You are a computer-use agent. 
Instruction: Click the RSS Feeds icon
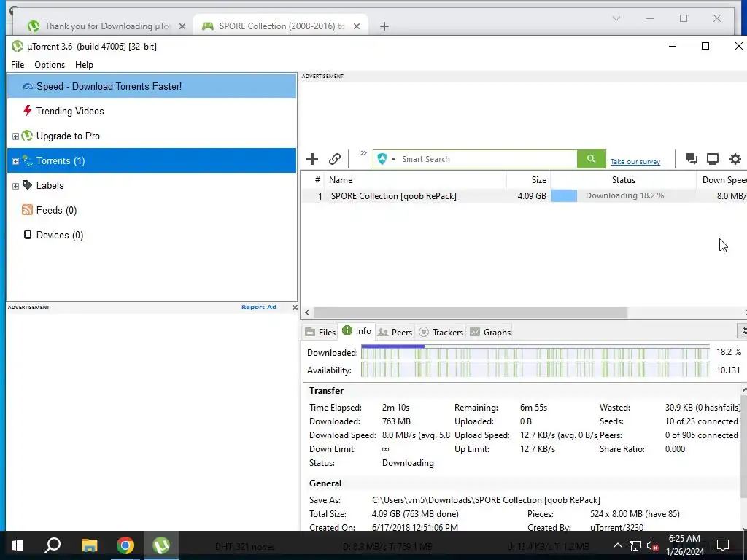click(x=27, y=209)
